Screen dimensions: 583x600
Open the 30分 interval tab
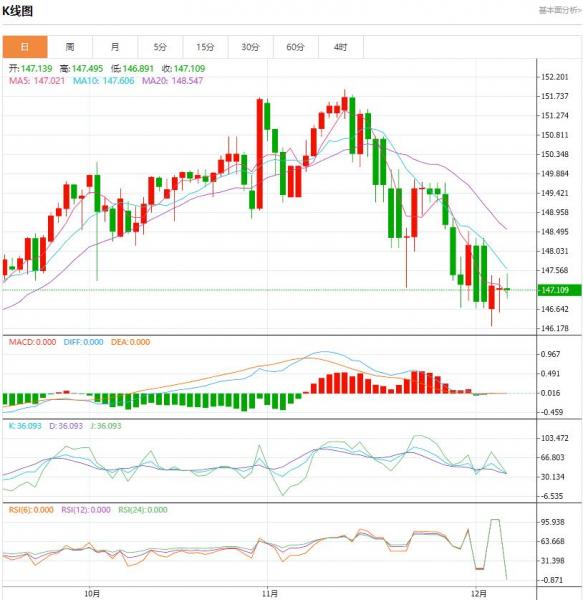(251, 47)
